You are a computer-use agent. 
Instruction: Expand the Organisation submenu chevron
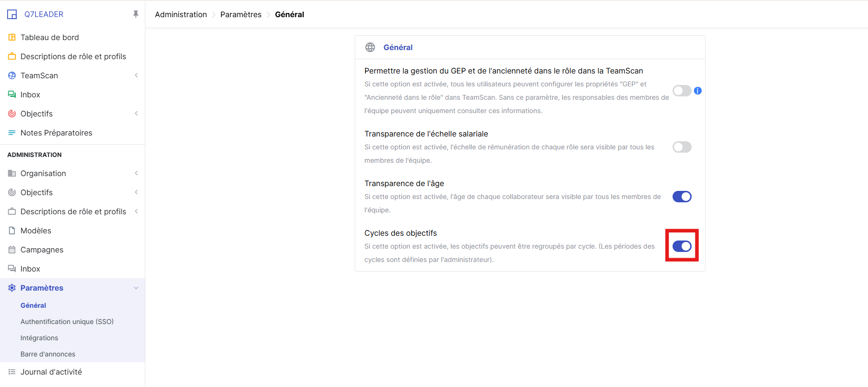tap(136, 173)
